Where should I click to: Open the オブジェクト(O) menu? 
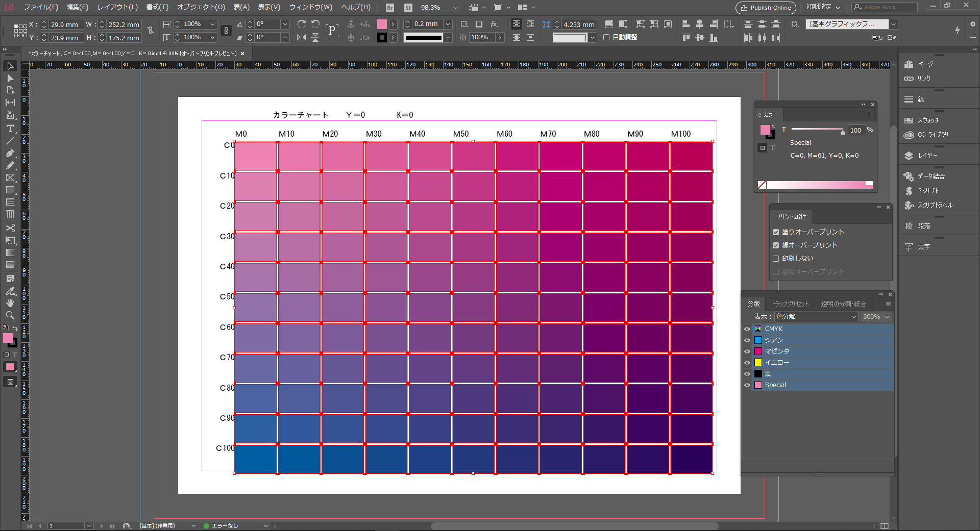[201, 7]
